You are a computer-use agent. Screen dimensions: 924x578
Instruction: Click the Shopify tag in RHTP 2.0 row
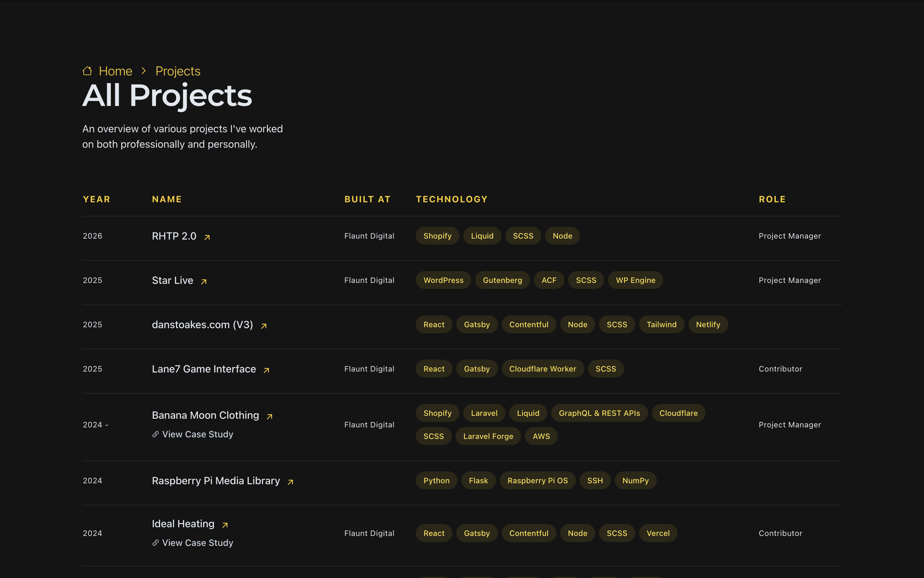[x=438, y=236]
